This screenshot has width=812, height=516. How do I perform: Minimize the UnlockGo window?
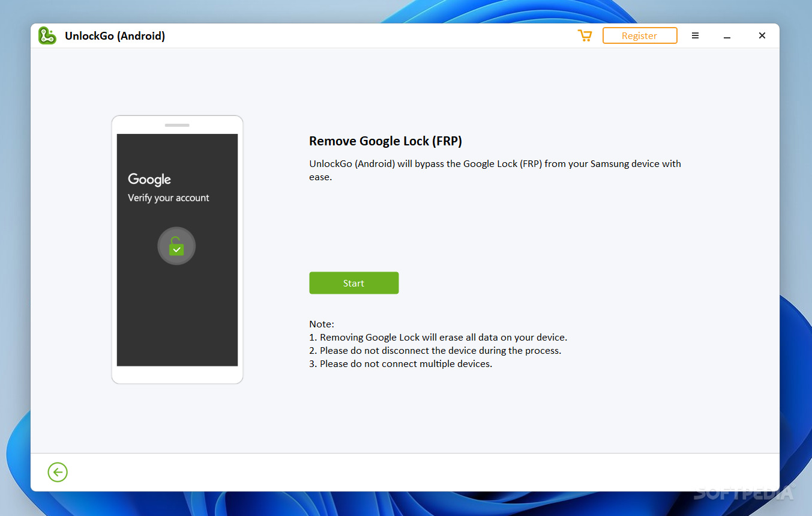point(727,36)
